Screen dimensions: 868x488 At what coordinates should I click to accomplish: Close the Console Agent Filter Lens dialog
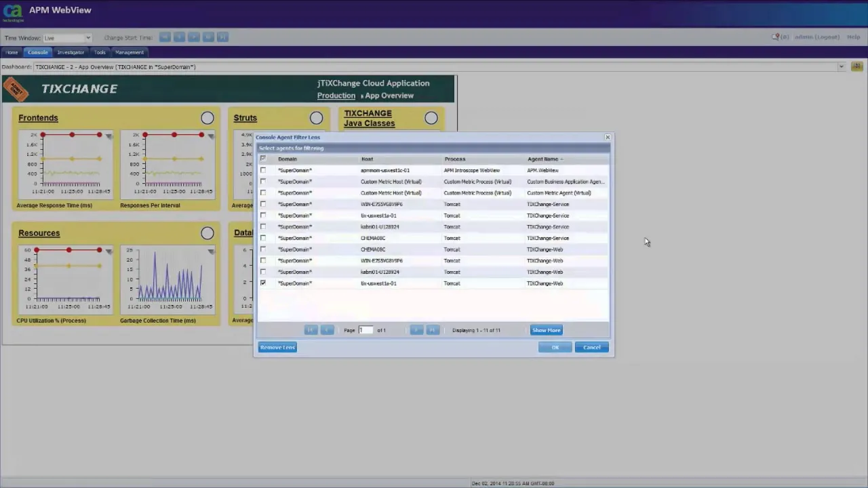608,138
